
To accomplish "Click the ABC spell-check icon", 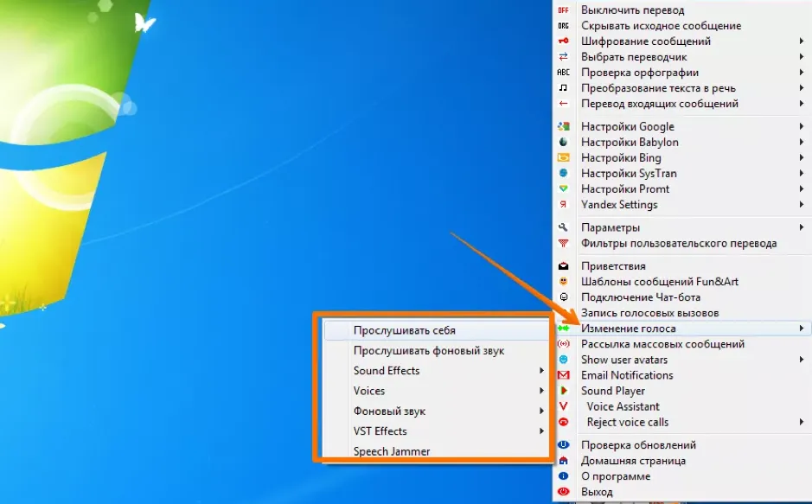I will pyautogui.click(x=563, y=73).
